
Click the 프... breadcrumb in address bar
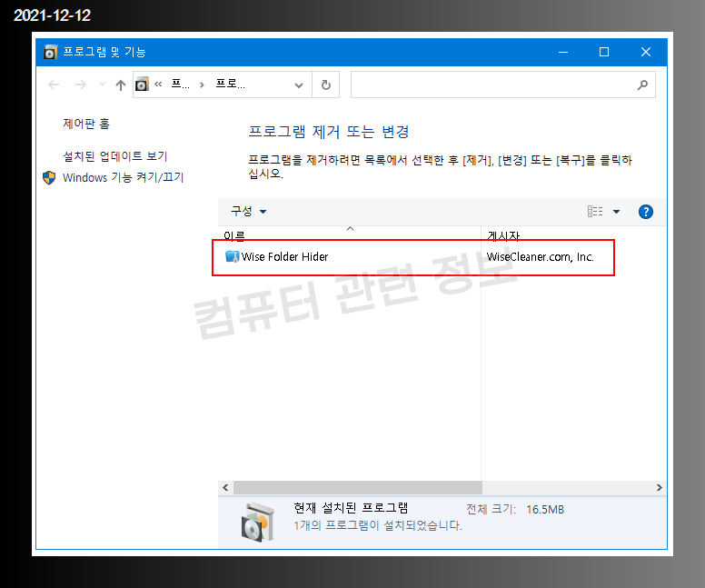click(x=181, y=85)
